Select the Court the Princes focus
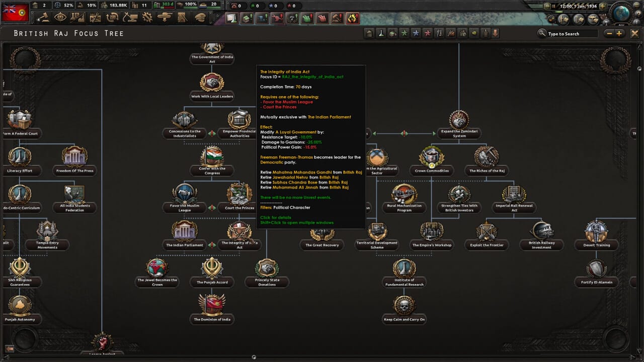Image resolution: width=644 pixels, height=362 pixels. (x=239, y=197)
